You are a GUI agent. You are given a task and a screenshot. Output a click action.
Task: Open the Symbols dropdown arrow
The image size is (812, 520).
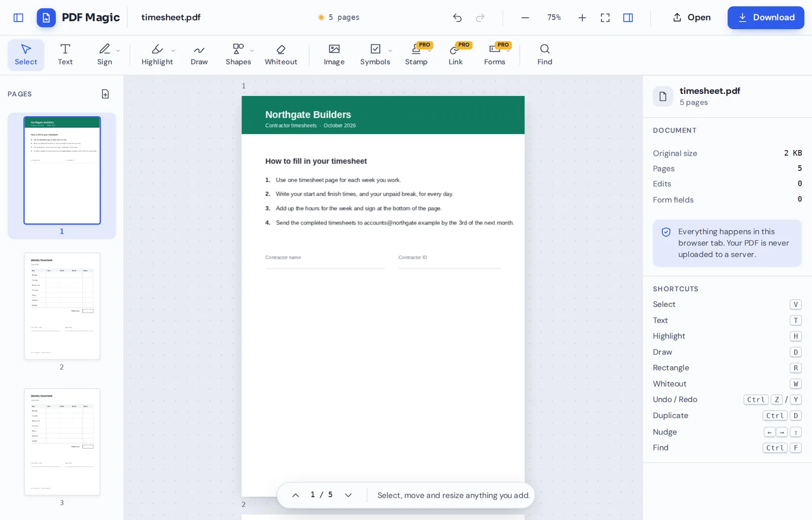390,51
